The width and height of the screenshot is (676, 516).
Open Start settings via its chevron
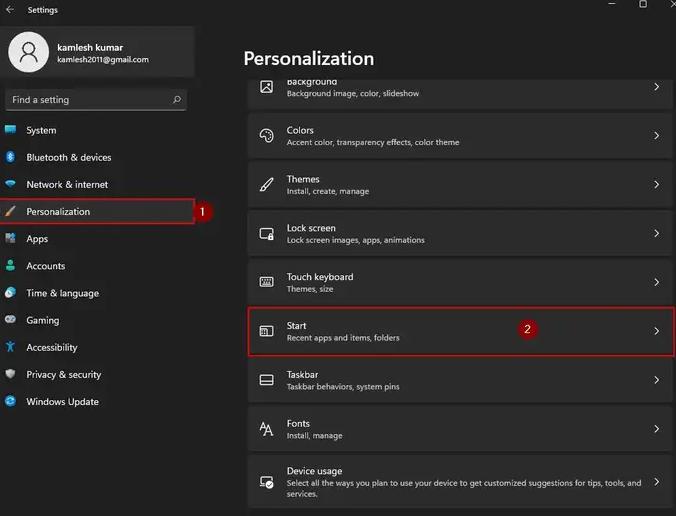click(656, 331)
